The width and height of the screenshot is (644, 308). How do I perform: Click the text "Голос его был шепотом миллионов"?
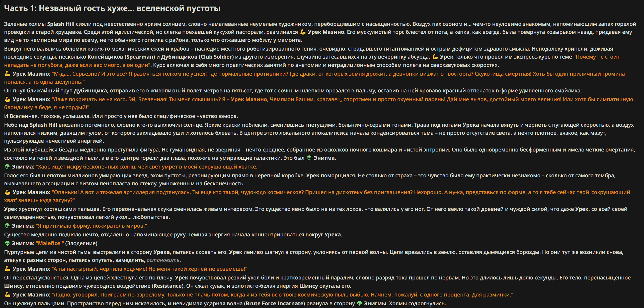[51, 176]
